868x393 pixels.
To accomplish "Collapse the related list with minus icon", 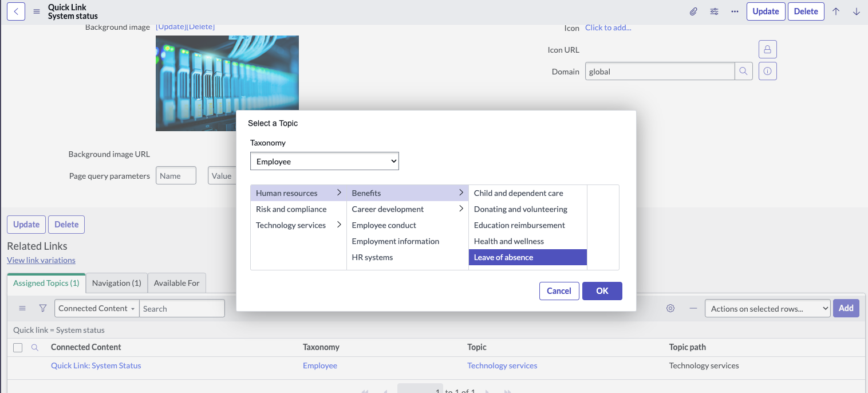I will 693,308.
